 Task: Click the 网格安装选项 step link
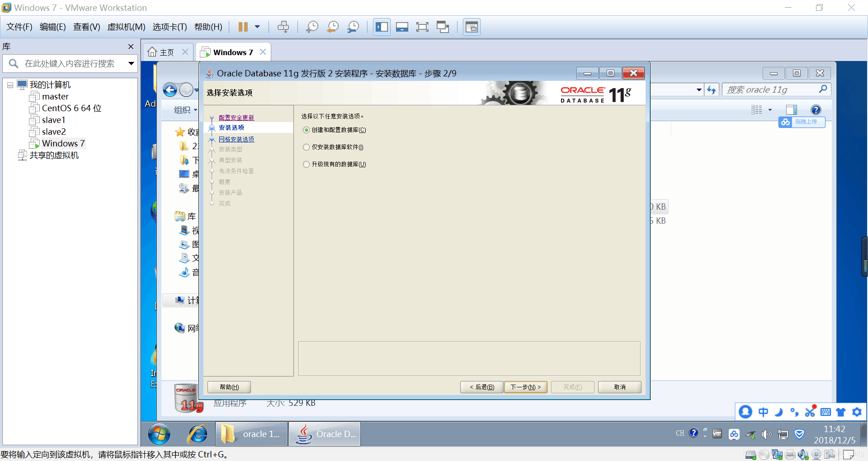click(236, 139)
